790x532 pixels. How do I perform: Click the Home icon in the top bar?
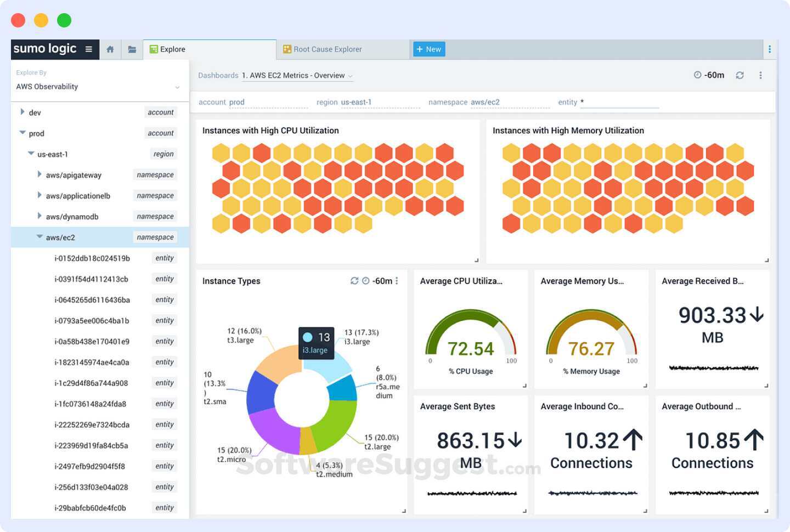(x=110, y=49)
